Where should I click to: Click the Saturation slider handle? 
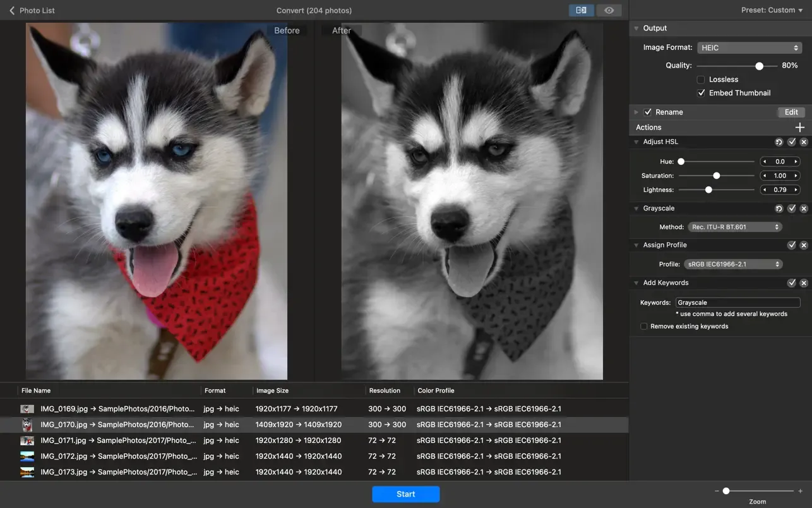click(716, 176)
